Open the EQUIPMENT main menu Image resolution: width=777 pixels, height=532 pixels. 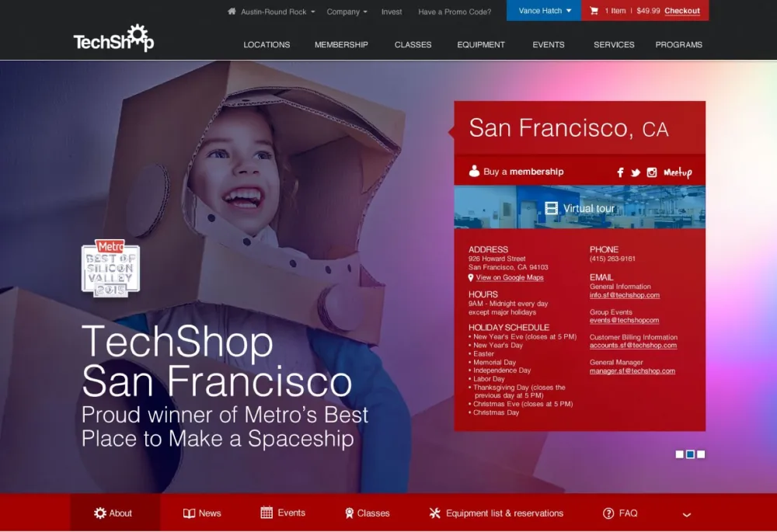[481, 44]
